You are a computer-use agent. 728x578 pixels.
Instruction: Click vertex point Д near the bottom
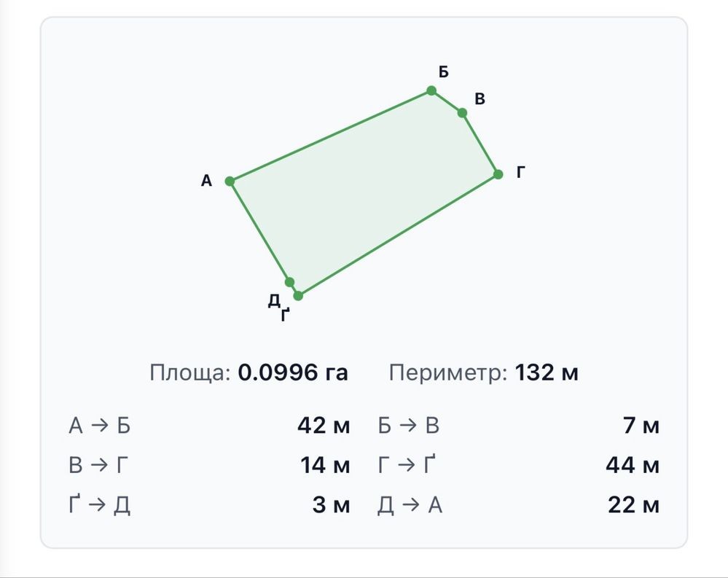pos(289,282)
